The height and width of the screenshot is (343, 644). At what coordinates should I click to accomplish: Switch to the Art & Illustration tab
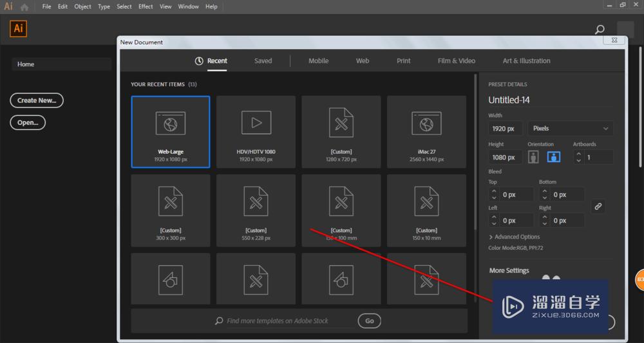pos(527,60)
